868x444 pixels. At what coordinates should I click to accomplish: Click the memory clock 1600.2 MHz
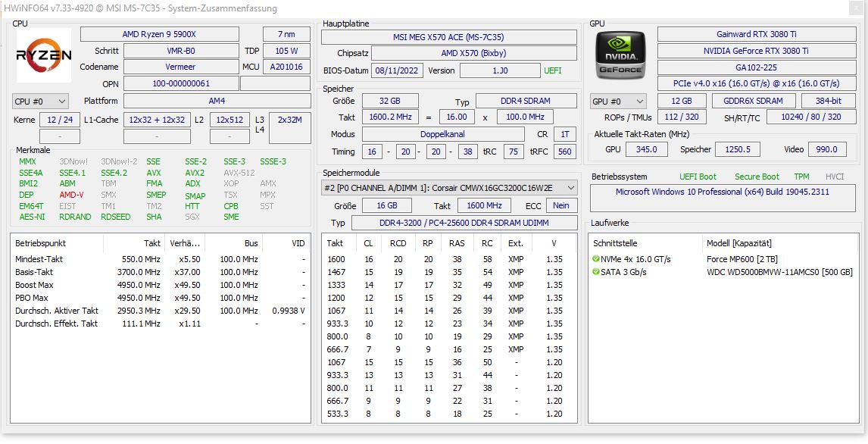point(390,117)
